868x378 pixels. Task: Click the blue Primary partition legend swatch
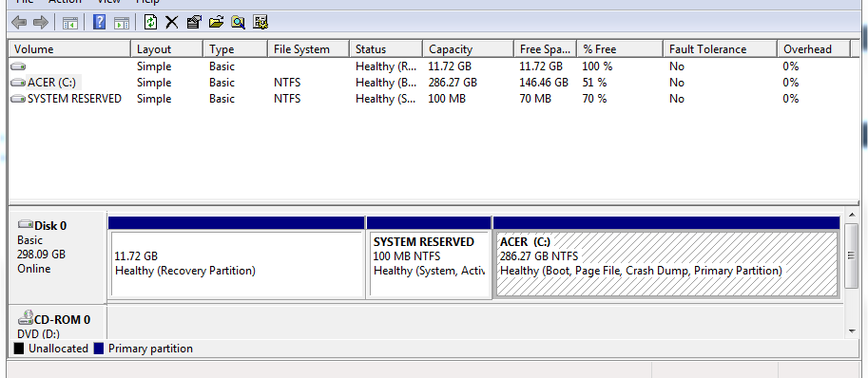click(x=99, y=349)
